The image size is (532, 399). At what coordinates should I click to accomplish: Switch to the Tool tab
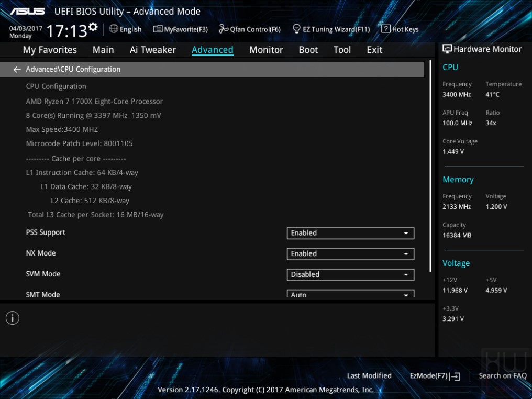tap(342, 50)
